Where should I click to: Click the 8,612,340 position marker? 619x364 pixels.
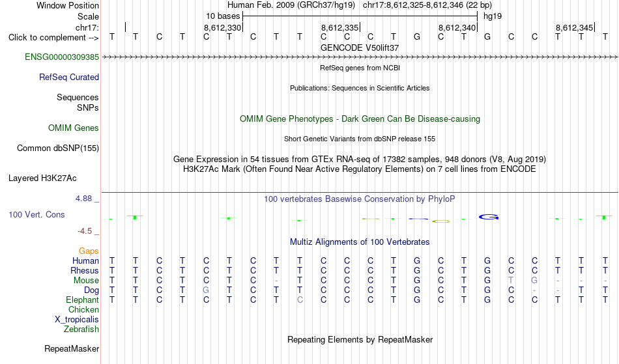pyautogui.click(x=457, y=27)
